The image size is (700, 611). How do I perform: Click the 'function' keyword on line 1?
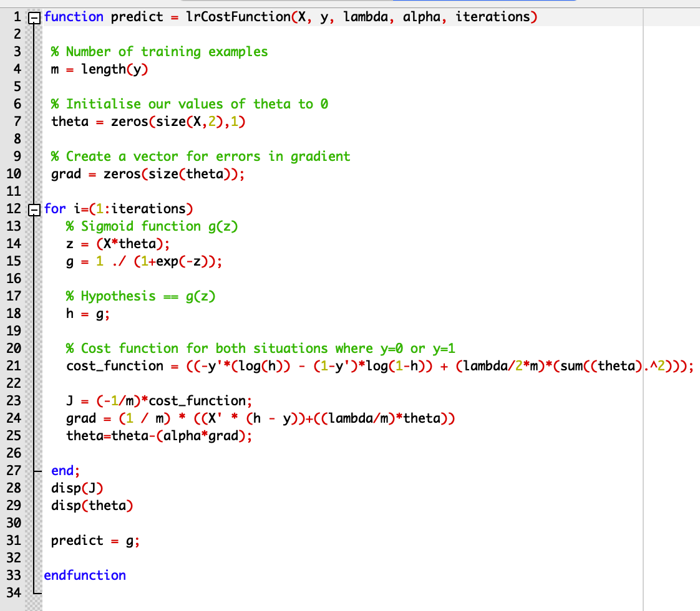[74, 17]
